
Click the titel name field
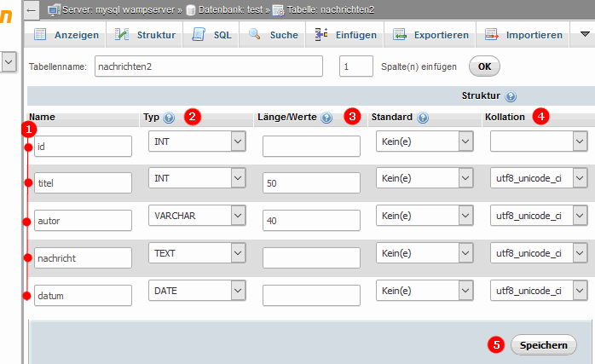[83, 183]
